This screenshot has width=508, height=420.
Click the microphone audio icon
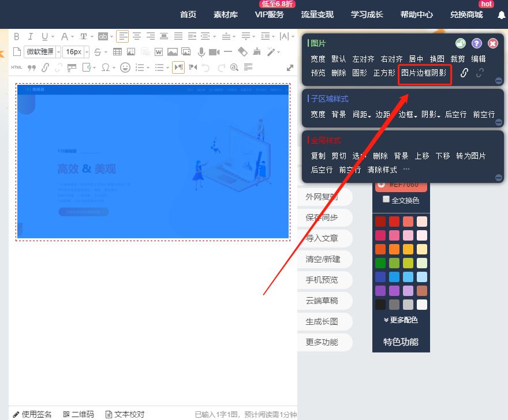(x=201, y=52)
